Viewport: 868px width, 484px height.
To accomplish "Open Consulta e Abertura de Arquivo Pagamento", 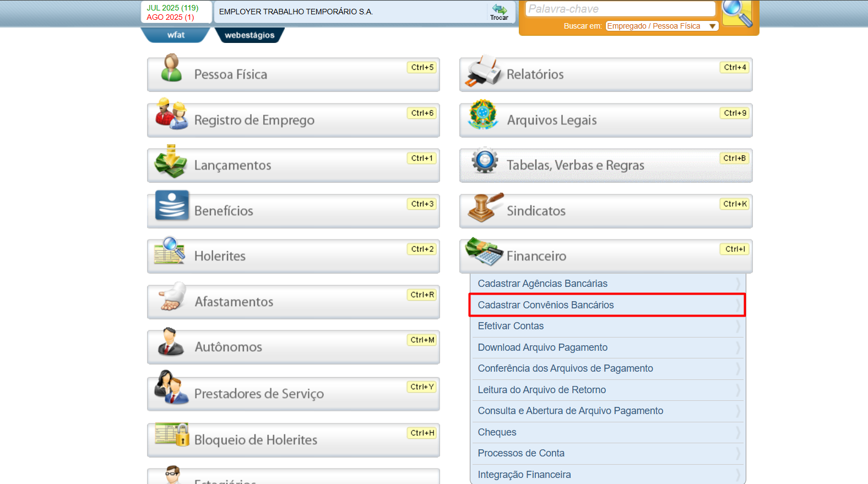I will point(607,411).
